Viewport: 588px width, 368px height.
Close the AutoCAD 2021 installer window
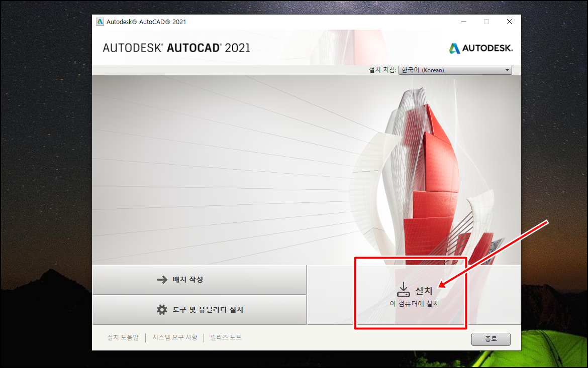click(509, 22)
